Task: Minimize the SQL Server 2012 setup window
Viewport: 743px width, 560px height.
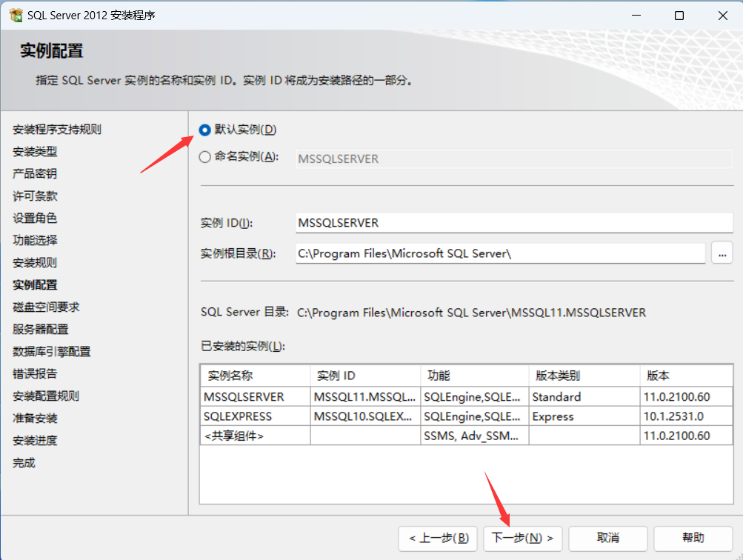Action: 636,15
